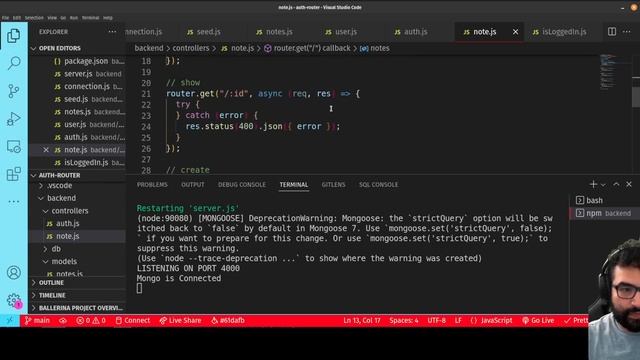Switch to the Problems panel tab
The width and height of the screenshot is (640, 360).
click(152, 185)
